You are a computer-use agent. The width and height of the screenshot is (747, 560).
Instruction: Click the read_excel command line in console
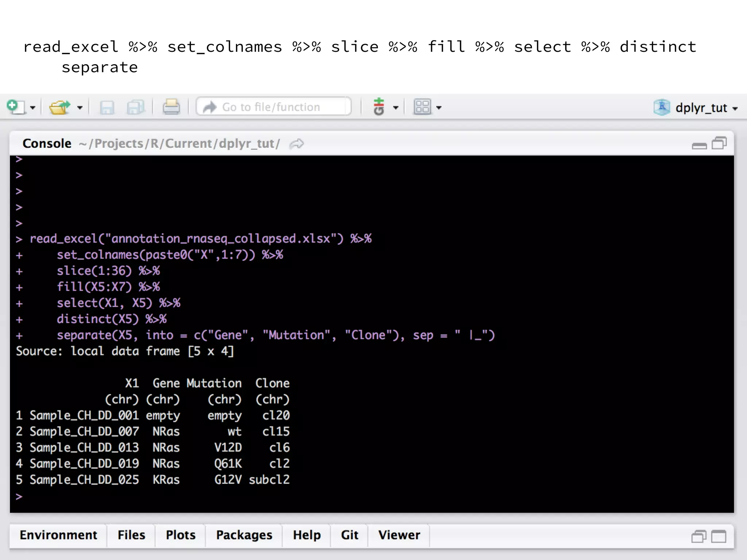point(194,239)
